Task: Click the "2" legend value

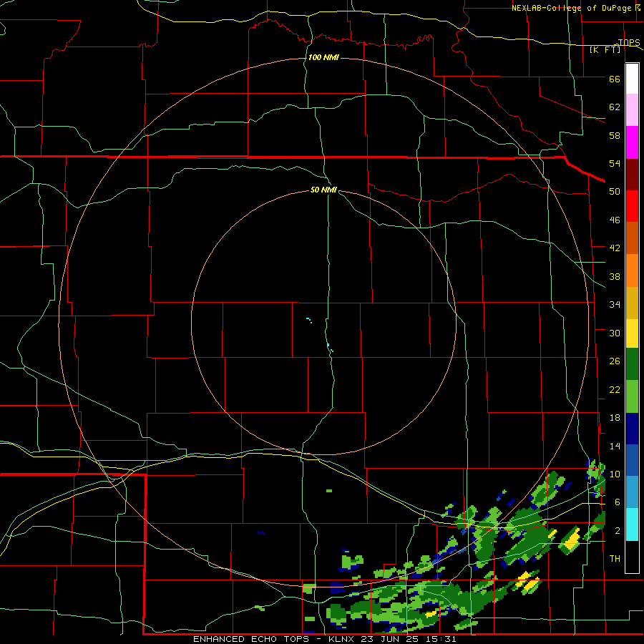Action: tap(618, 531)
